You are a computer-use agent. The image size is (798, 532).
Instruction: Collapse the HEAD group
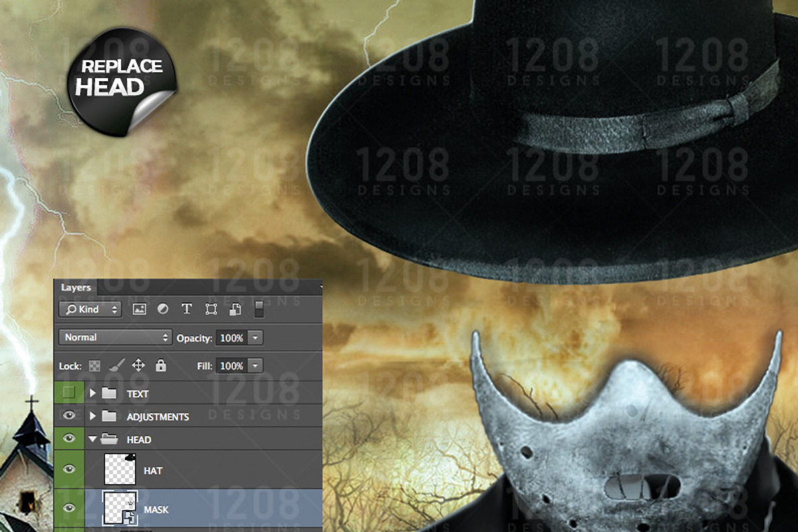pyautogui.click(x=93, y=440)
